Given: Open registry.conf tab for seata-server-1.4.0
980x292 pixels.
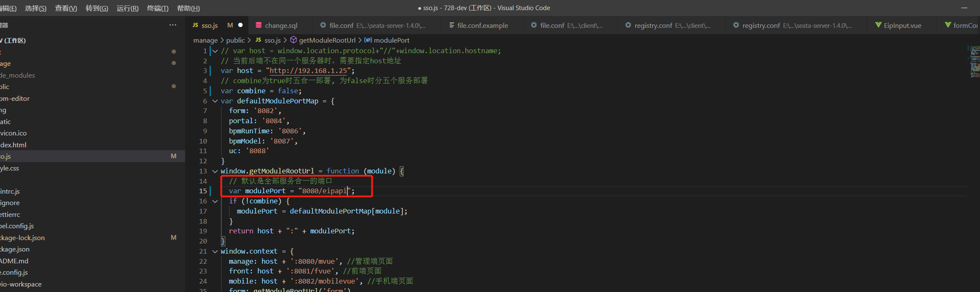Looking at the screenshot, I should (796, 25).
